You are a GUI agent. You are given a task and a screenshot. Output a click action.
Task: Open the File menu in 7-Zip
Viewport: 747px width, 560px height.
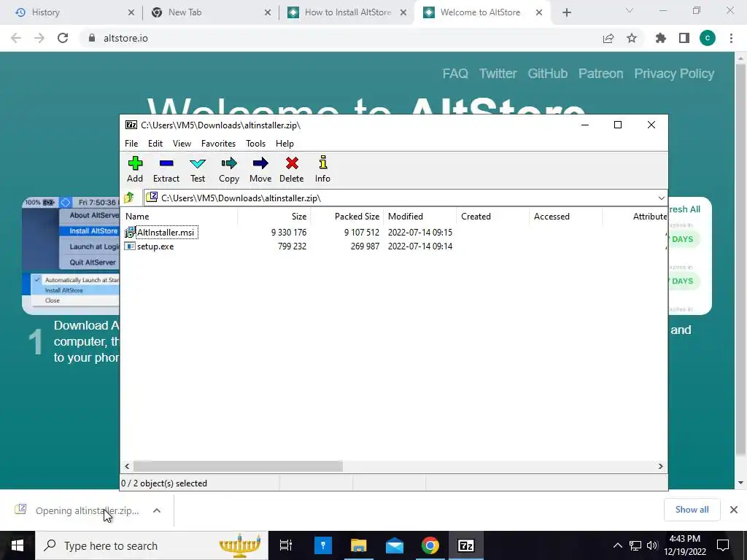(131, 144)
